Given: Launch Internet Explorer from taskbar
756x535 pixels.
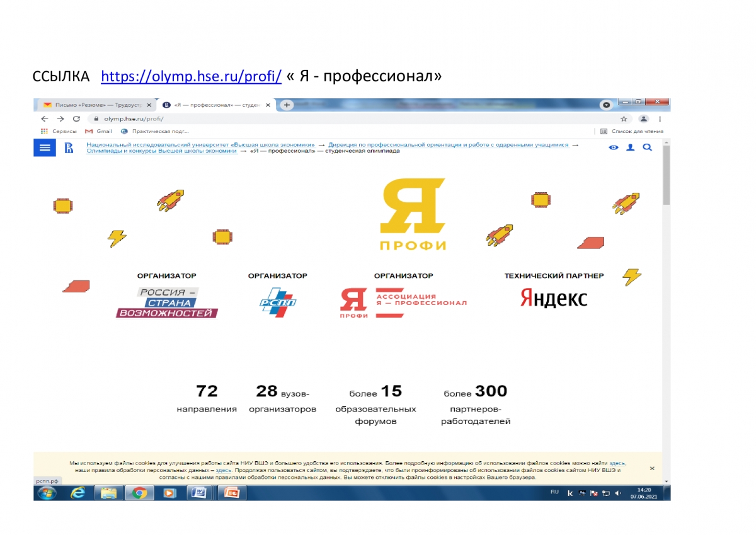Looking at the screenshot, I should 78,493.
